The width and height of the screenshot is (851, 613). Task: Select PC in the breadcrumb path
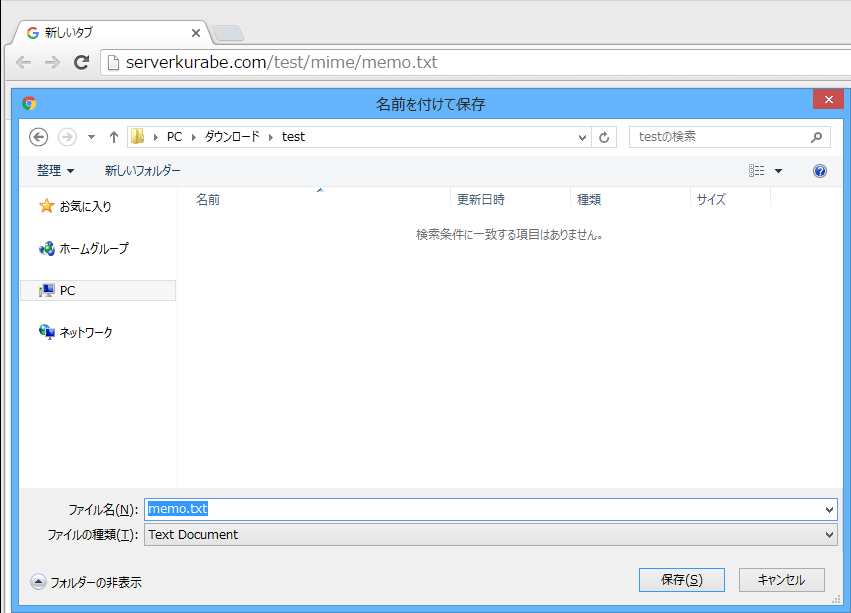(x=174, y=137)
